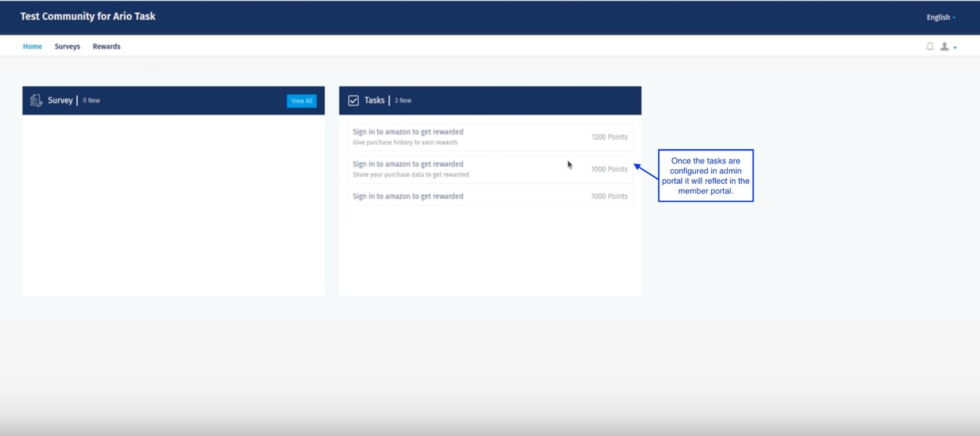Open the 1200 Points amazon task
The image size is (980, 436).
coord(490,137)
